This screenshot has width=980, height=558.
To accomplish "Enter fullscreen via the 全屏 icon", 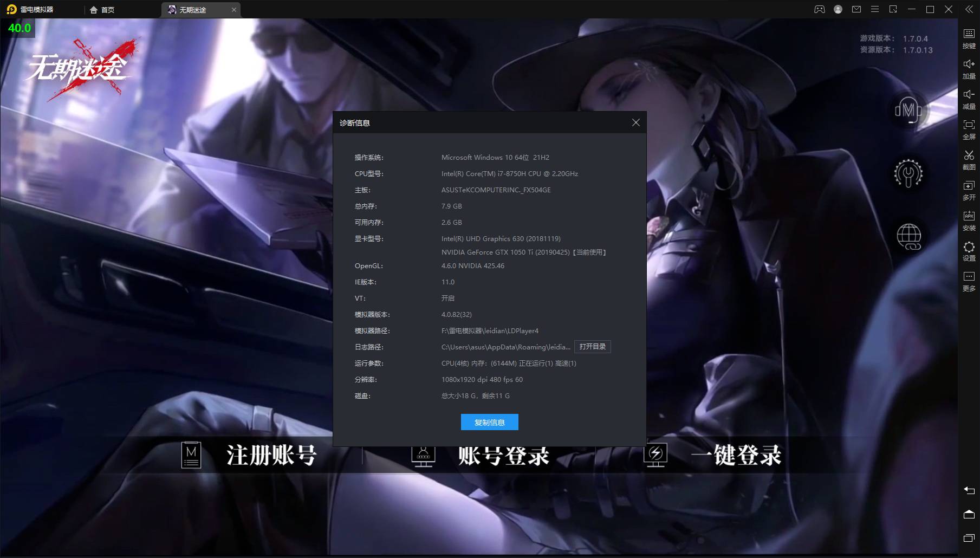I will tap(969, 129).
